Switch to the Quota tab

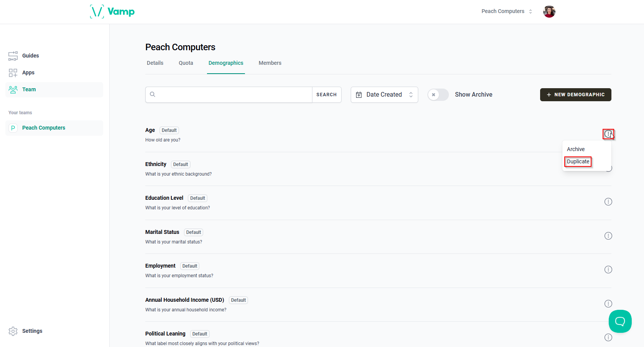coord(186,63)
